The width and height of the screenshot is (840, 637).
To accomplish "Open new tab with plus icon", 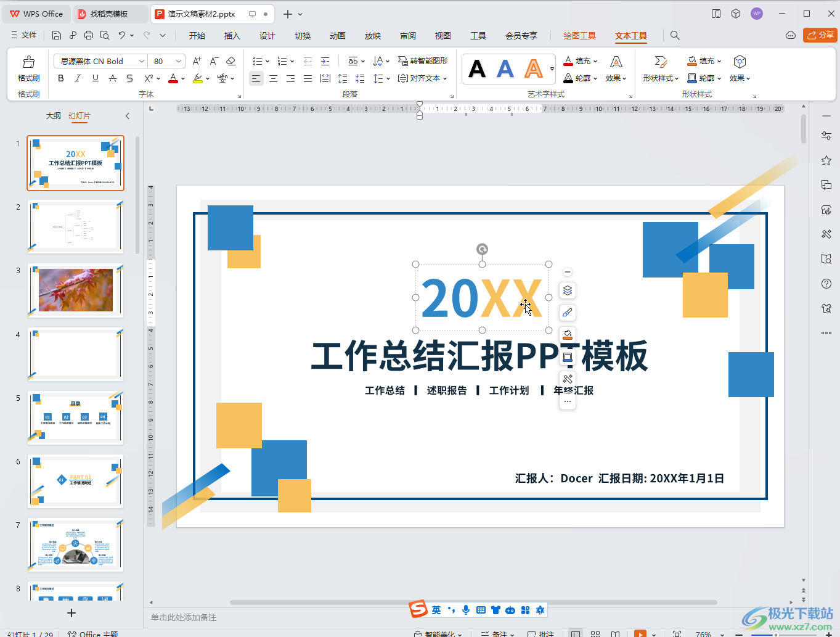I will click(x=287, y=14).
